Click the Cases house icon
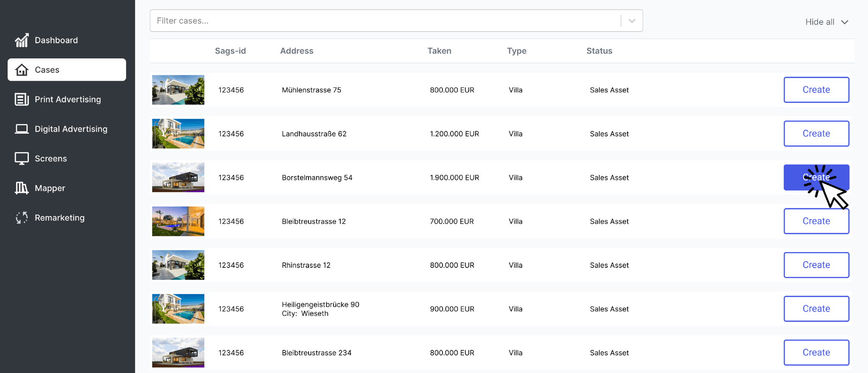868x373 pixels. [x=22, y=70]
